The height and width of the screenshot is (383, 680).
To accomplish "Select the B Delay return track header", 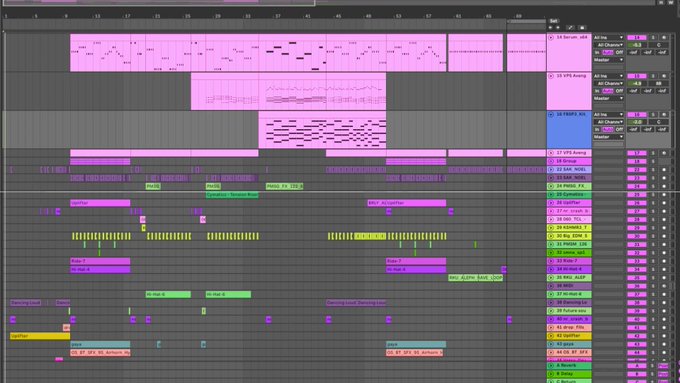I will click(569, 374).
